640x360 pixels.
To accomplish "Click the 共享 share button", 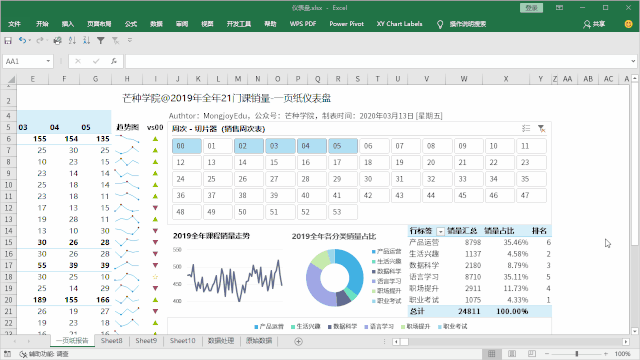I will (x=594, y=24).
